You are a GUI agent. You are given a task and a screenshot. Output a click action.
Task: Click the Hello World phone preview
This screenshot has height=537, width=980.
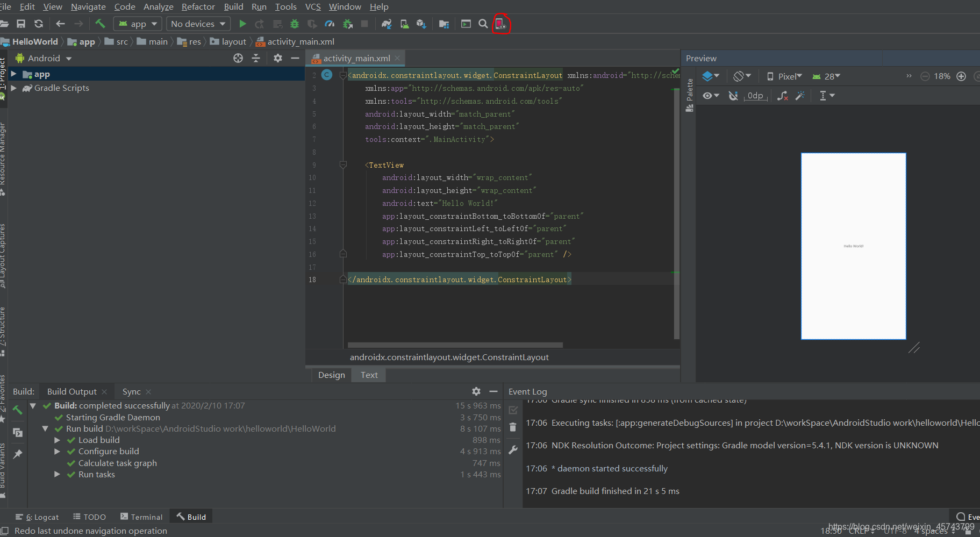point(853,246)
